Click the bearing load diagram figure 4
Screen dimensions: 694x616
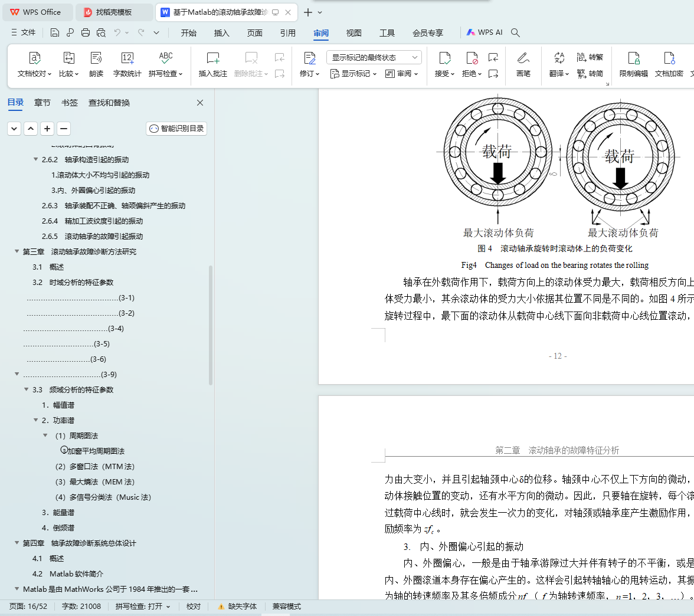558,167
